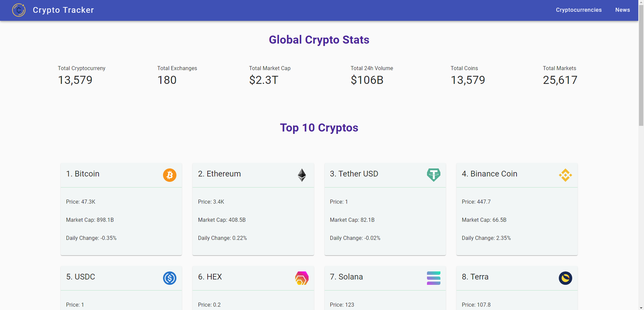Click the HEX hexagon icon
Image resolution: width=644 pixels, height=310 pixels.
pos(302,278)
